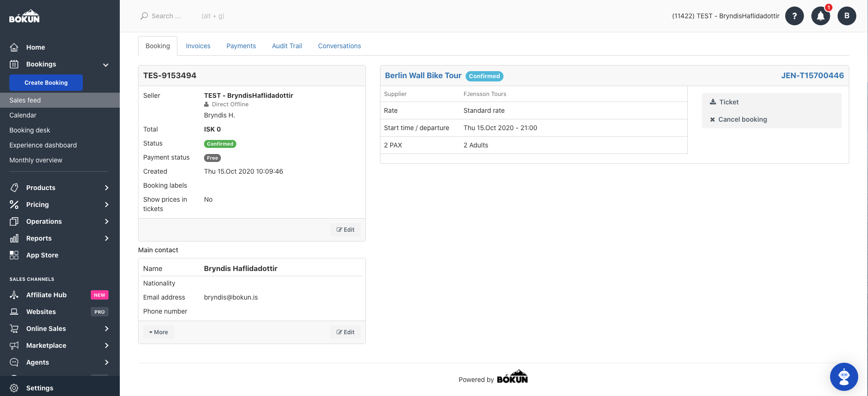Open Sales feed in sidebar

60,100
